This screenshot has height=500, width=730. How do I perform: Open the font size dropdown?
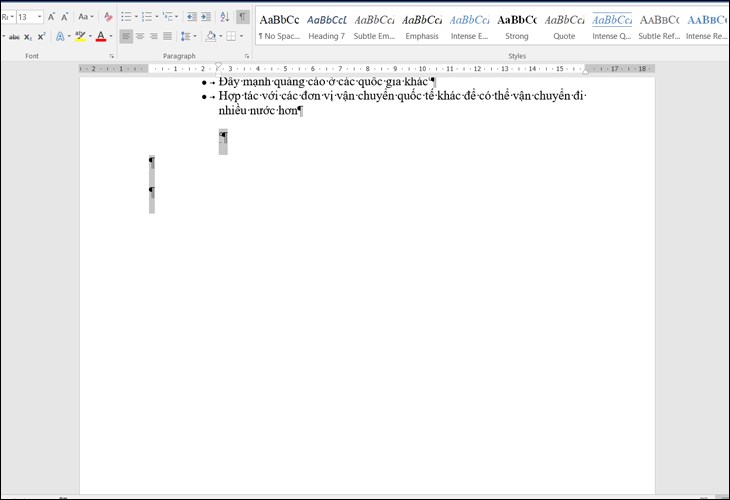(x=39, y=17)
